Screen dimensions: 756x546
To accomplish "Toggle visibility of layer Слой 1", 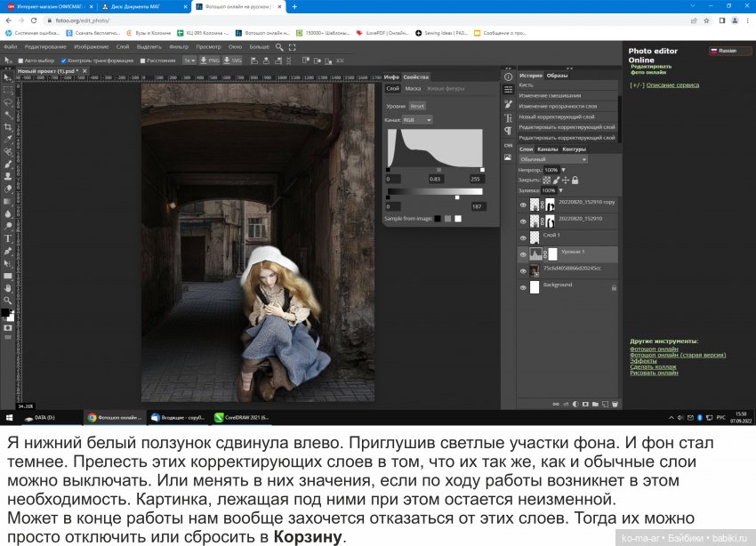I will 523,237.
